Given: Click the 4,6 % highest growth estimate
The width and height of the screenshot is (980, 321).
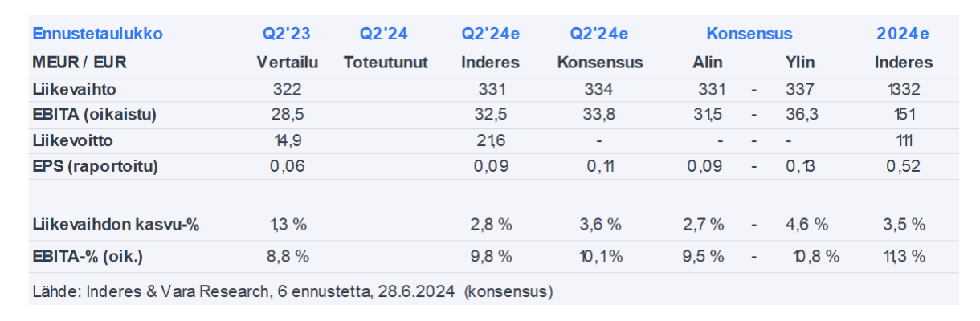Looking at the screenshot, I should point(806,225).
